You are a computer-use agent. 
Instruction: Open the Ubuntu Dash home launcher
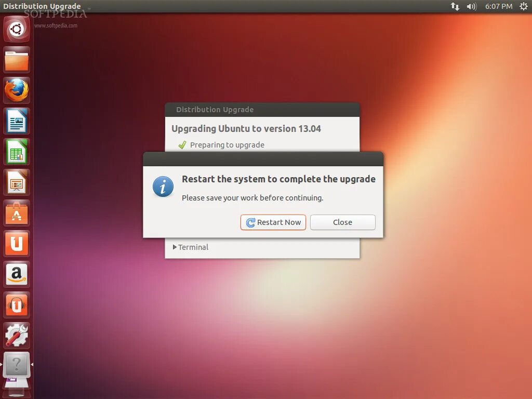coord(17,29)
